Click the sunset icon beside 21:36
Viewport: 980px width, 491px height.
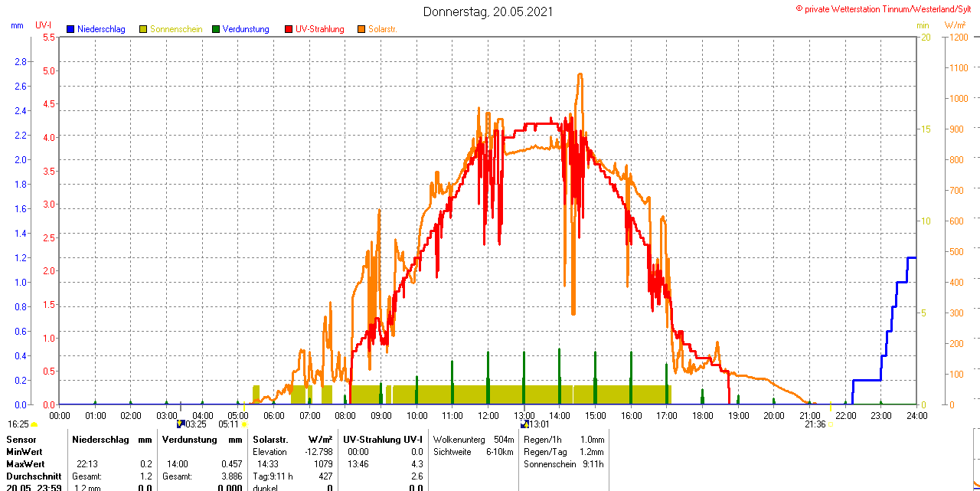tap(830, 424)
